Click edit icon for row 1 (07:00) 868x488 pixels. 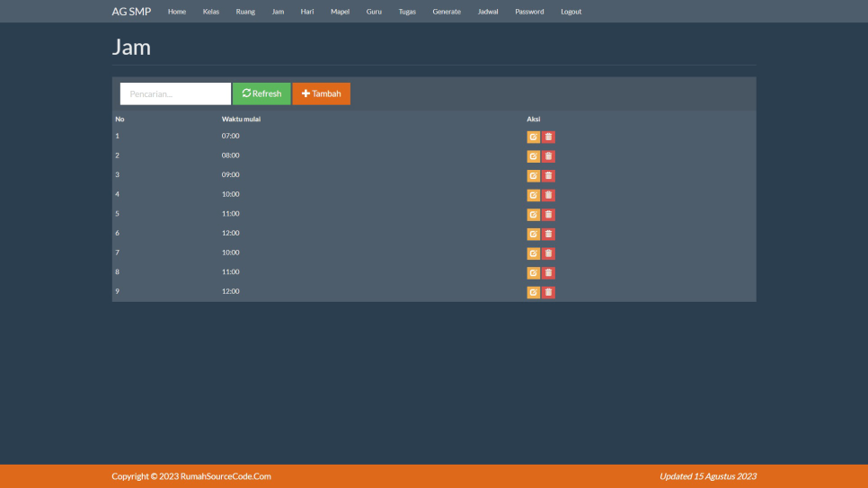point(533,138)
